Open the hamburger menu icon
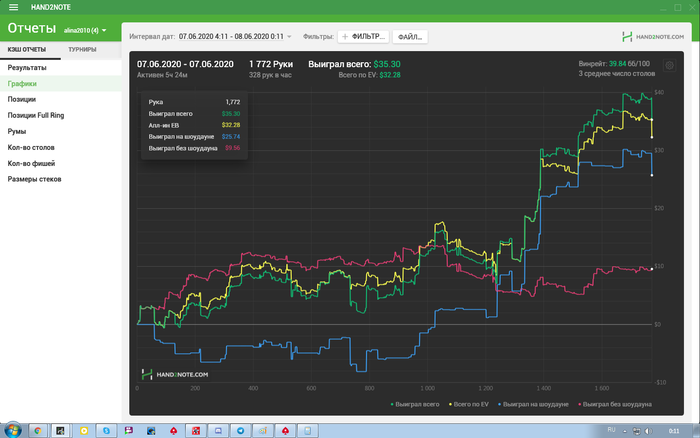 point(13,7)
